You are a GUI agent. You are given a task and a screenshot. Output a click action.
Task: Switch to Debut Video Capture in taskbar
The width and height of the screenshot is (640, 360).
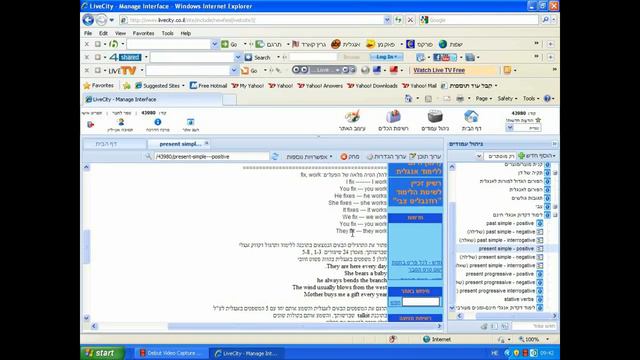point(170,353)
